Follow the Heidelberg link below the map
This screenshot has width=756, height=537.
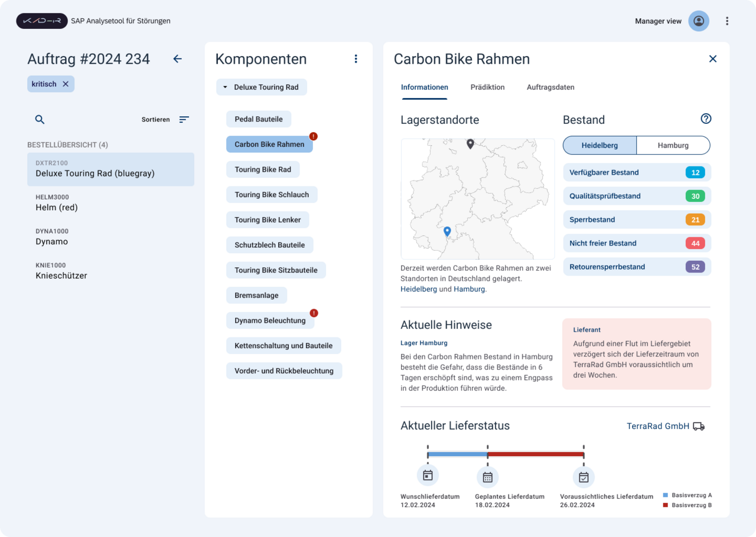click(419, 289)
